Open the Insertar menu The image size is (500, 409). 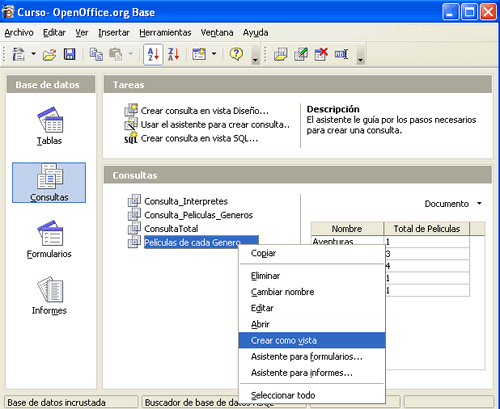(x=114, y=33)
